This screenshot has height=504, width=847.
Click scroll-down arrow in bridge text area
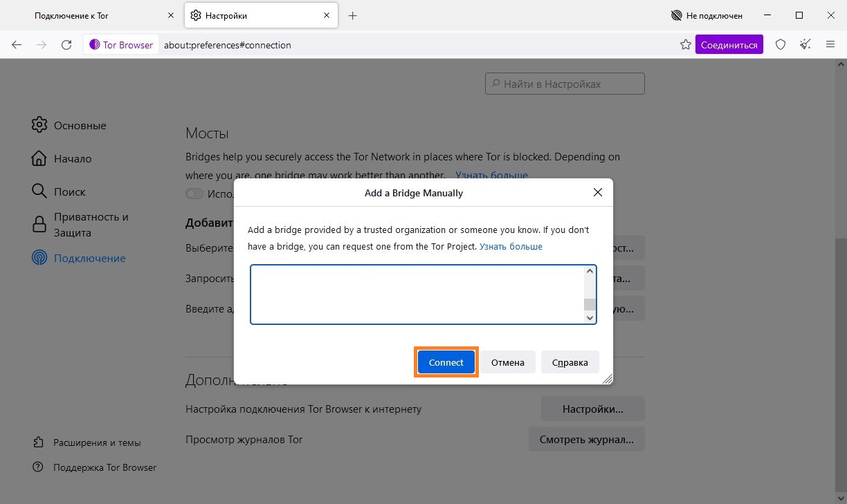[x=590, y=317]
